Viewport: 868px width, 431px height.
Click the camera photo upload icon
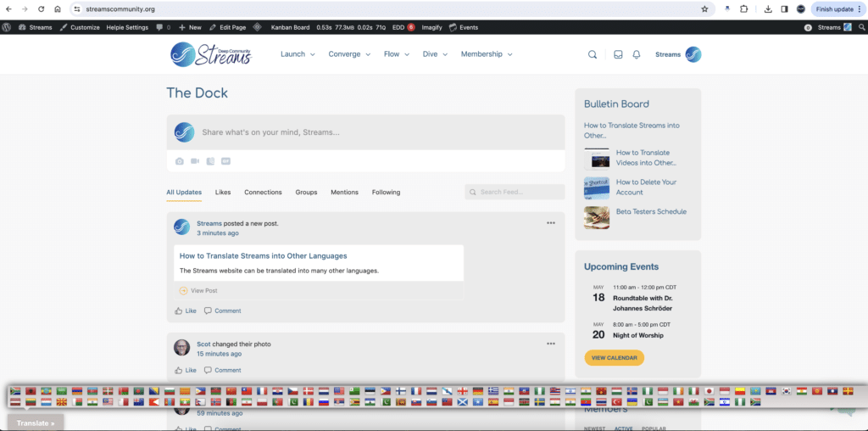(x=180, y=161)
